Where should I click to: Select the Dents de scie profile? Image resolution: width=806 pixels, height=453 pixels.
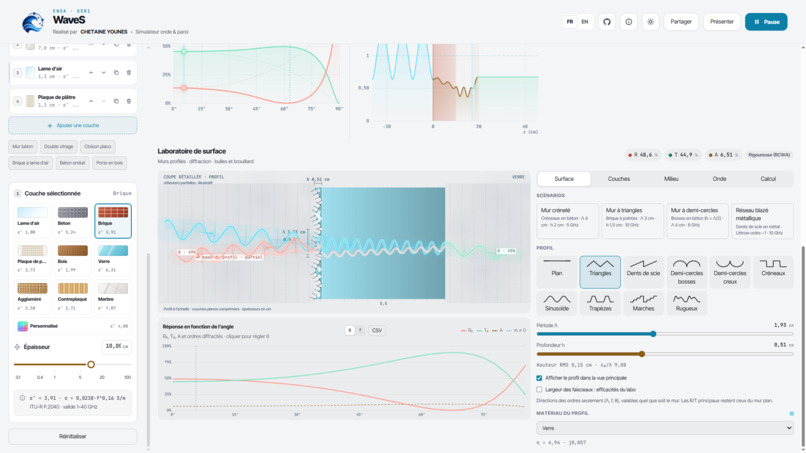coord(643,272)
